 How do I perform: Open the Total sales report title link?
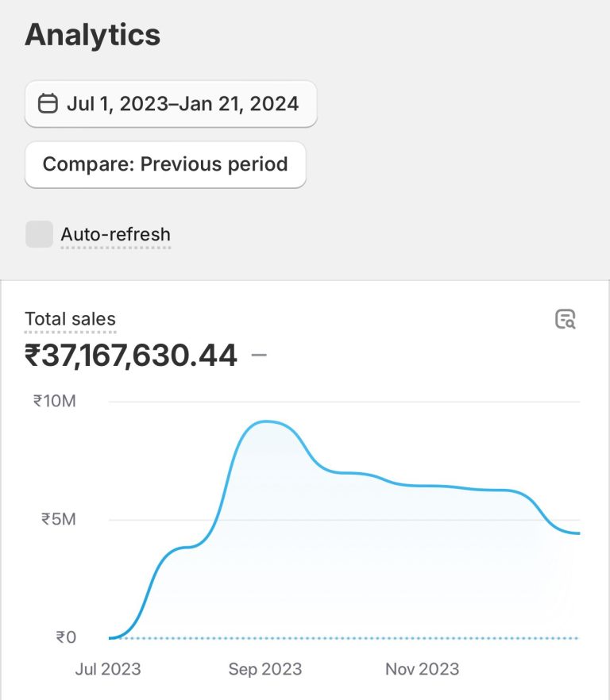70,319
